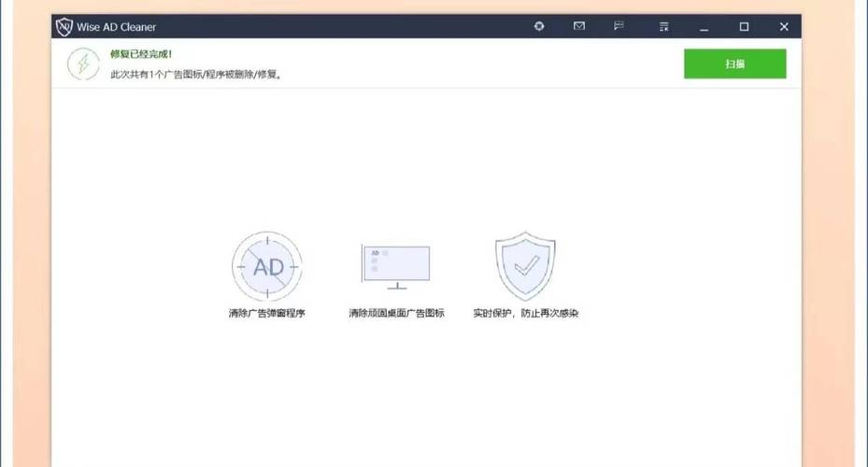
Task: Click the 清除顽固桌面广告图标 label
Action: [396, 313]
